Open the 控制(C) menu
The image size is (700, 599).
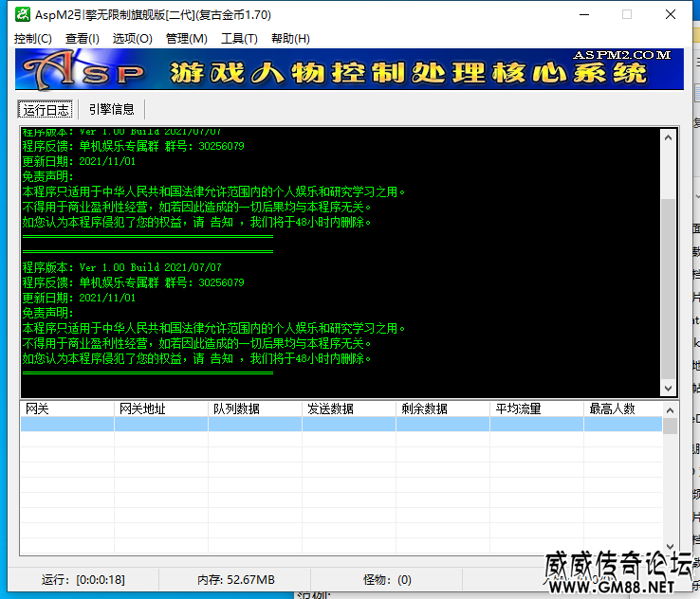coord(32,39)
